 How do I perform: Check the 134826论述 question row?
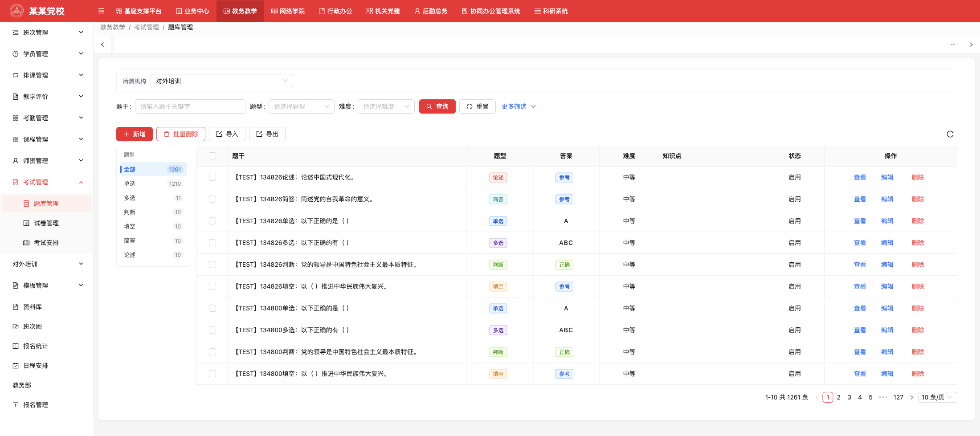point(212,177)
